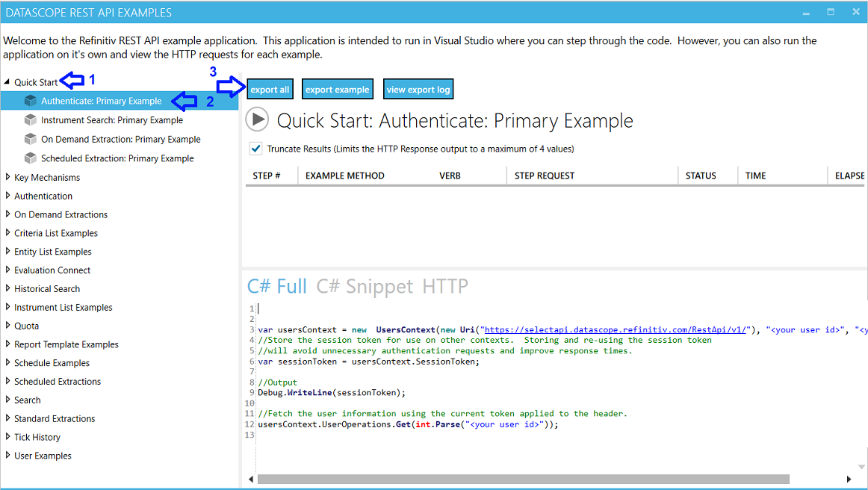Click the code pane scroll-right arrow
The width and height of the screenshot is (868, 490).
point(849,479)
